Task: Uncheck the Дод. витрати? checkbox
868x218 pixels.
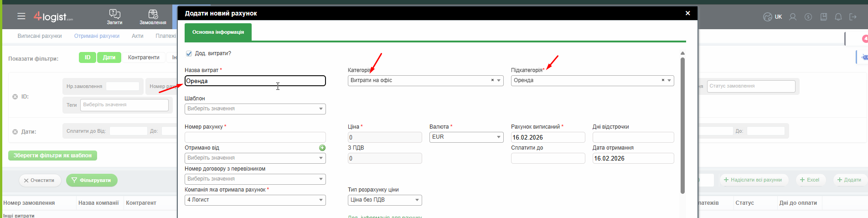Action: point(189,54)
